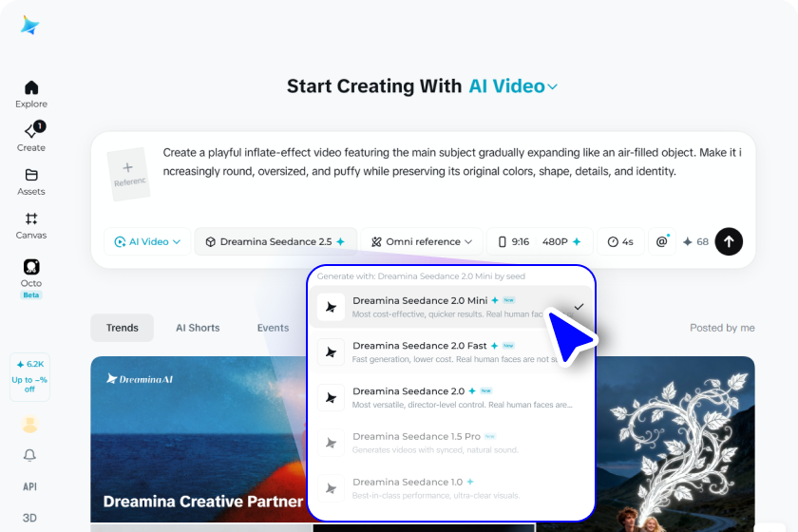Select the plain Dreamina Seedance 2.0 model
The image size is (798, 532).
click(451, 398)
